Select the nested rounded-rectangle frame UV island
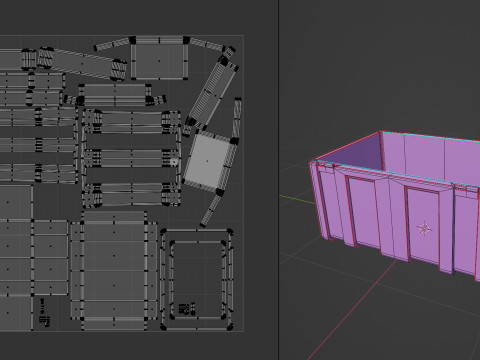This screenshot has width=480, height=360. click(197, 279)
